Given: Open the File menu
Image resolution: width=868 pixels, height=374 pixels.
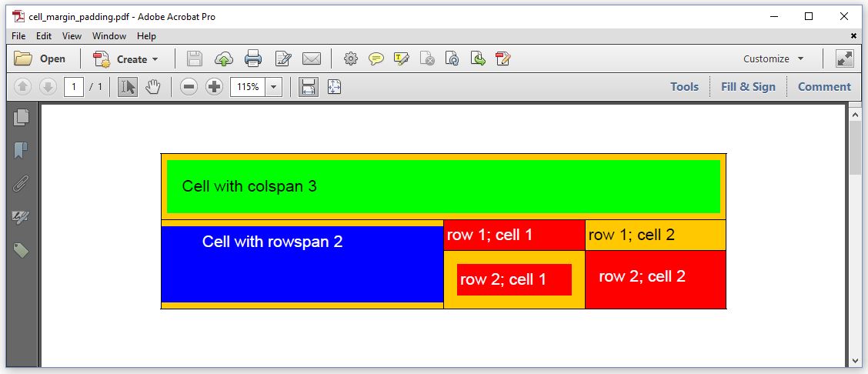Looking at the screenshot, I should click(18, 36).
